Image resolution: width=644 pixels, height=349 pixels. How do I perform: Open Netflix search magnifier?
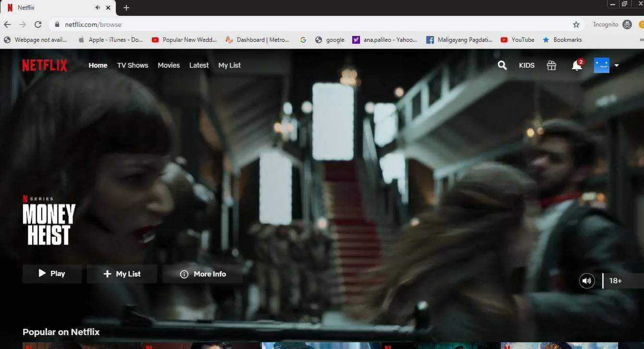click(x=502, y=65)
